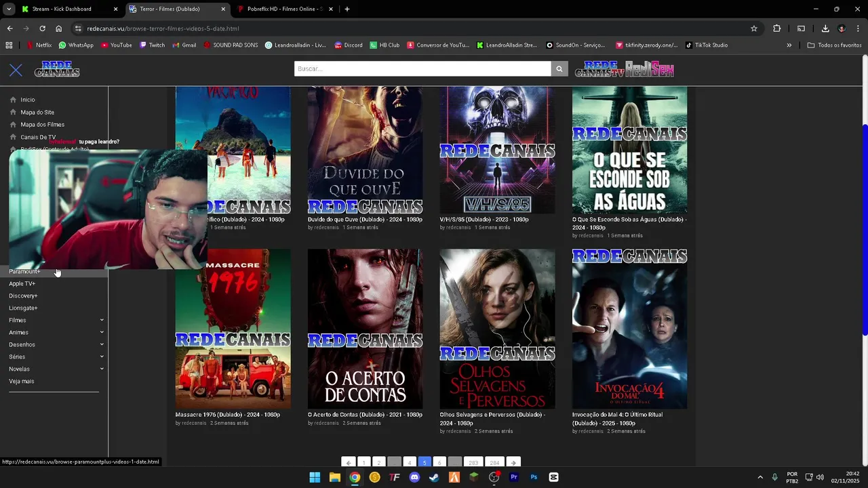Open the RediSex logo link
The height and width of the screenshot is (488, 868).
(x=650, y=69)
